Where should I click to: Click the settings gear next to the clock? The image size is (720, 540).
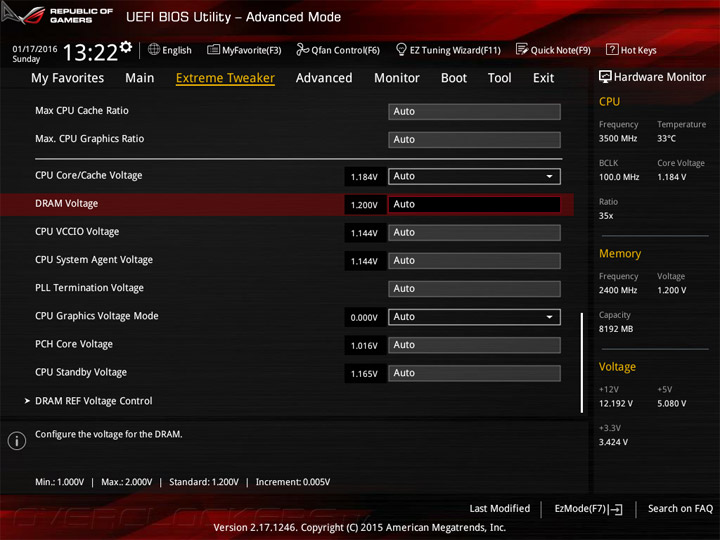click(126, 47)
